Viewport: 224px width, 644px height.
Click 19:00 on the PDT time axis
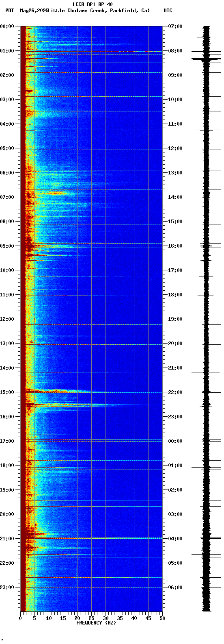[7, 490]
